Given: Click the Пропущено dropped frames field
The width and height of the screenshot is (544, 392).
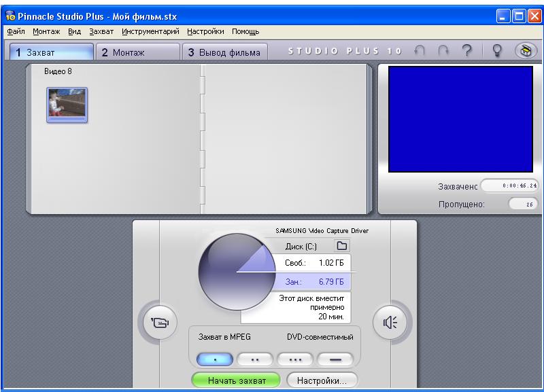Looking at the screenshot, I should pyautogui.click(x=523, y=204).
